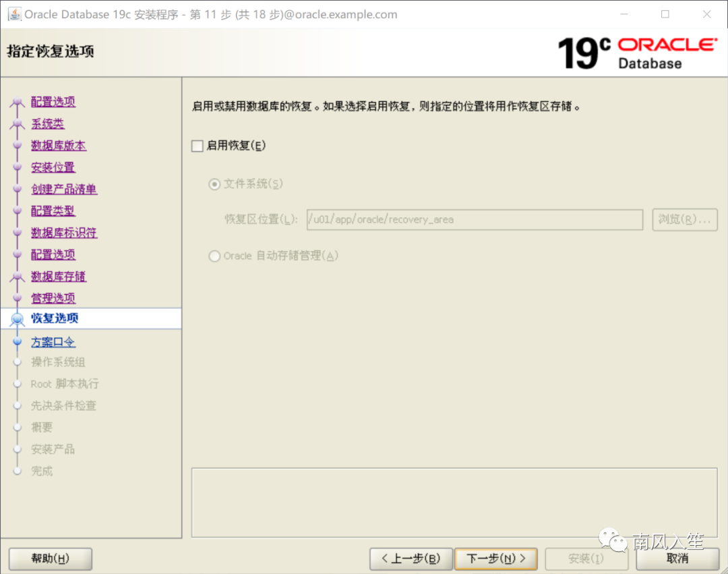The width and height of the screenshot is (728, 574).
Task: Jump to 数据库版本 step
Action: tap(59, 146)
